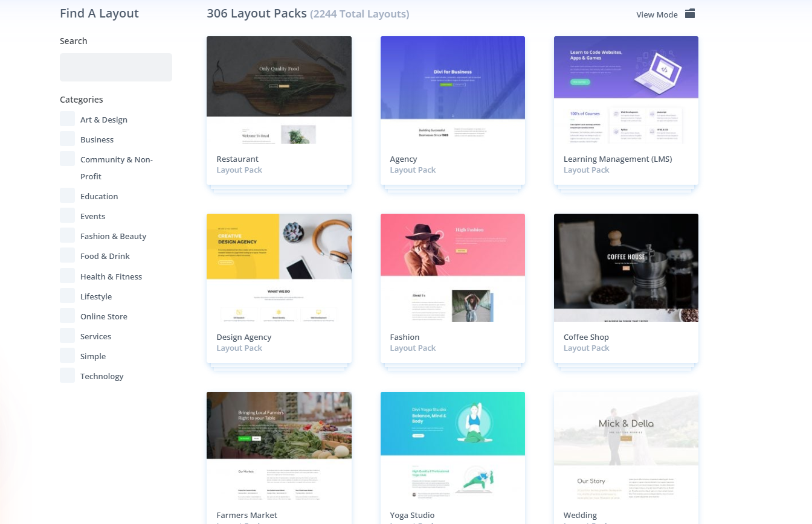Viewport: 812px width, 524px height.
Task: Check the Technology category checkbox
Action: [x=67, y=375]
